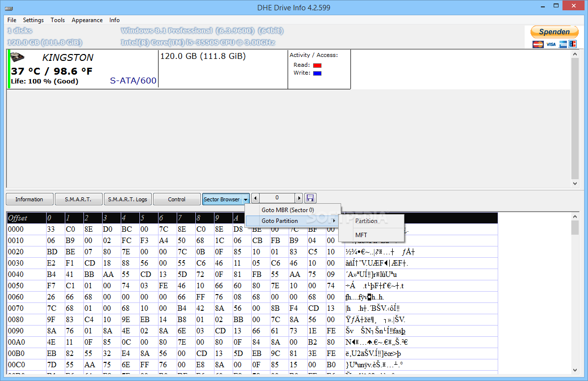Click the Windows 8.1 Professional OS text
The image size is (588, 381).
pos(202,31)
